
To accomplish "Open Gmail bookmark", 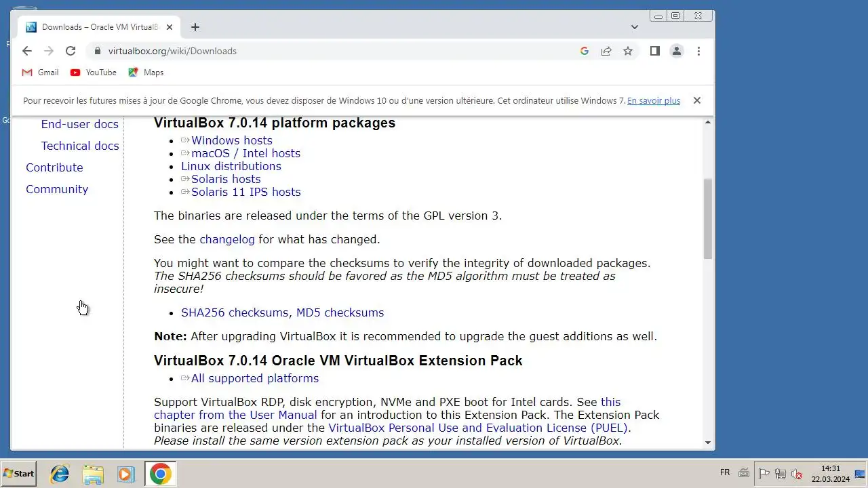I will coord(40,73).
